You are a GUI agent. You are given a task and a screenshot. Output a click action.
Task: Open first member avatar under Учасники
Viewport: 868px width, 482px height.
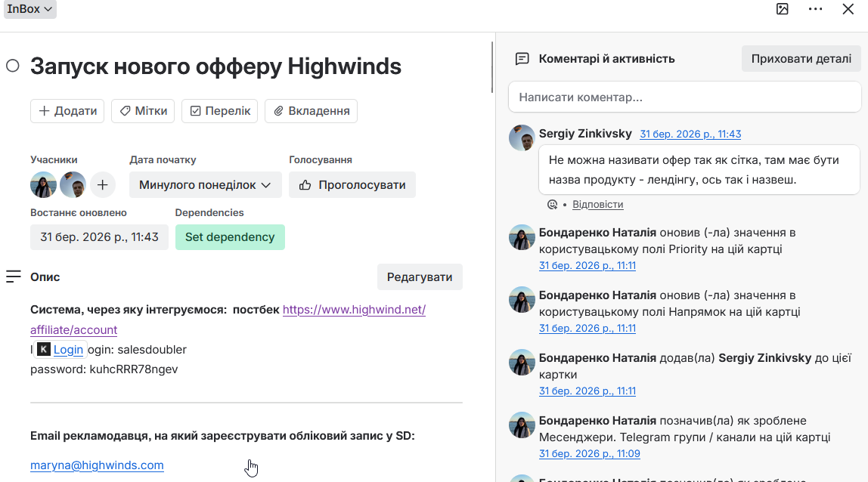44,185
